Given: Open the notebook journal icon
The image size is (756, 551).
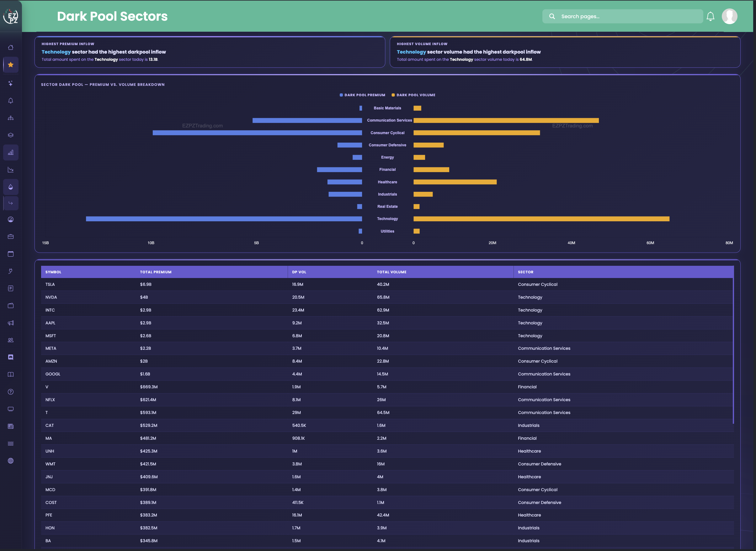Looking at the screenshot, I should (x=11, y=289).
